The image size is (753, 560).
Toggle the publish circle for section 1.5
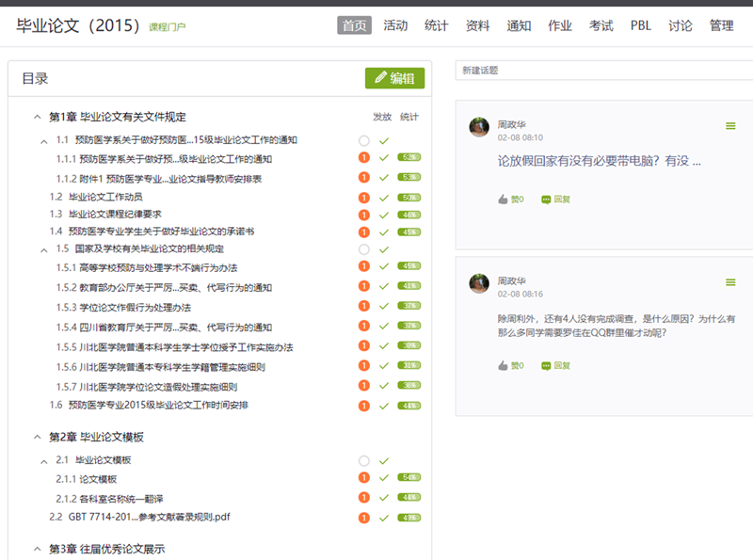coord(364,249)
